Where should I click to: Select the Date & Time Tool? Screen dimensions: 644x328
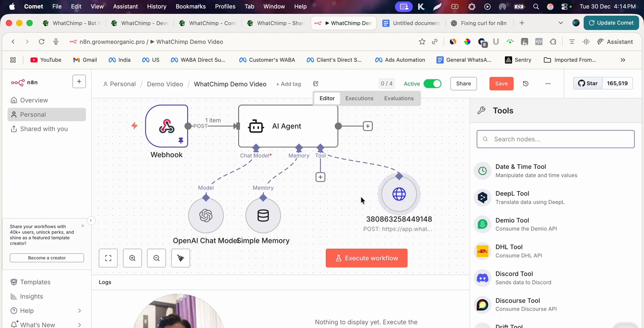(x=555, y=171)
